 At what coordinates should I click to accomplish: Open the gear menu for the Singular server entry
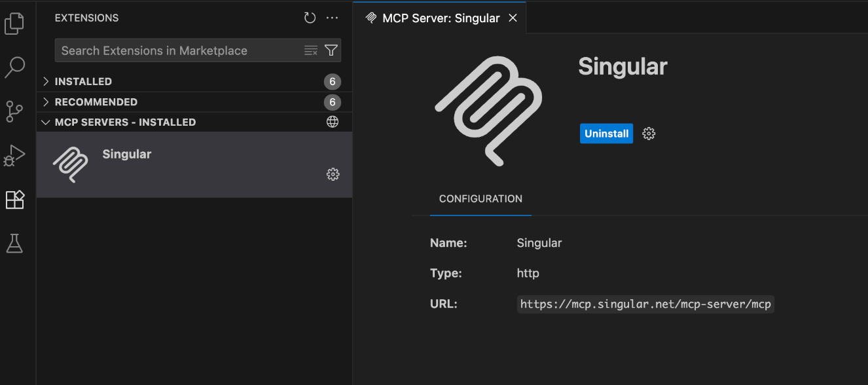pos(333,174)
